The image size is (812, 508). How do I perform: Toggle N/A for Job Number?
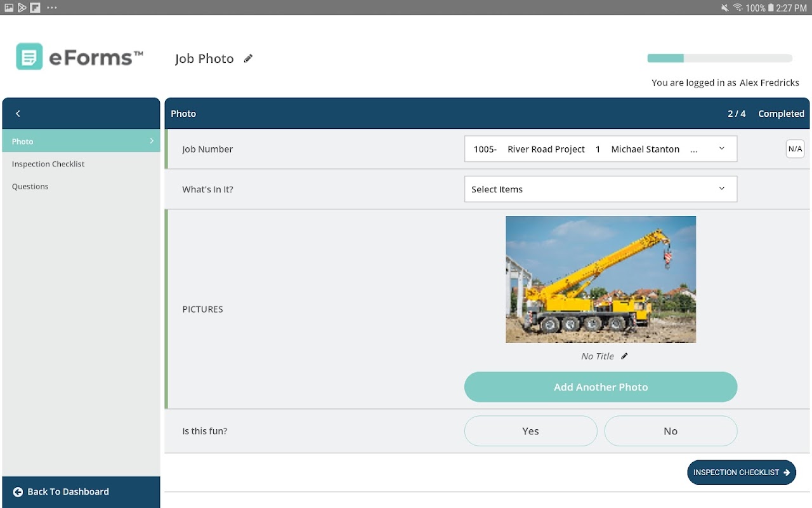[795, 149]
